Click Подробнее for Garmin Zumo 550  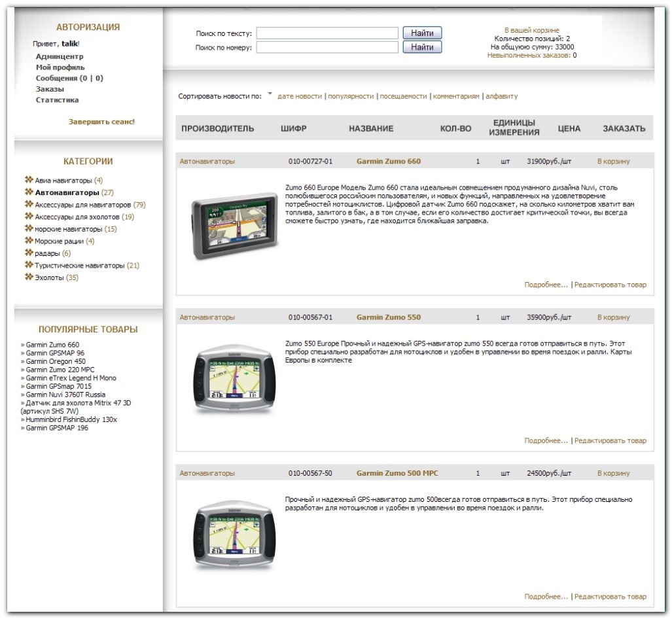546,440
